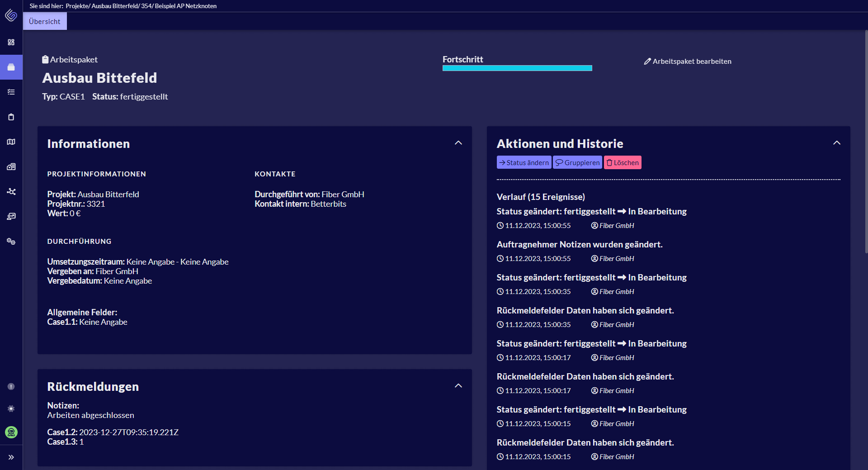The height and width of the screenshot is (470, 868).
Task: Select the work packages icon in sidebar
Action: pyautogui.click(x=11, y=67)
